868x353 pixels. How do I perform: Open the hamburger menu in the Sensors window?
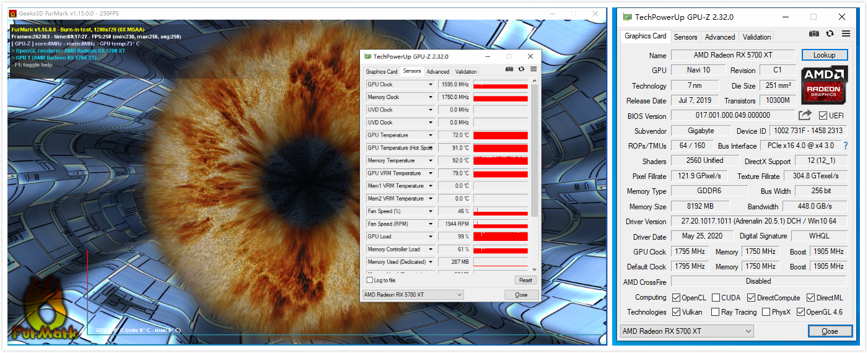click(533, 69)
